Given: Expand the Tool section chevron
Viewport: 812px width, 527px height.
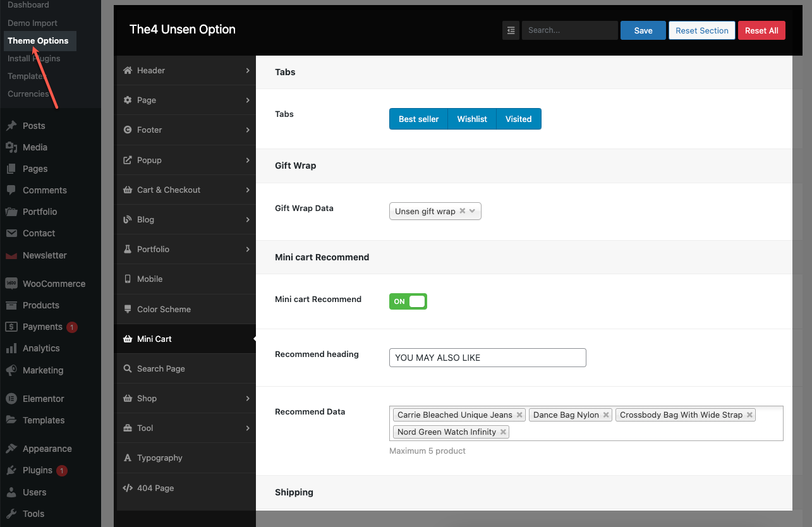Looking at the screenshot, I should click(x=248, y=428).
